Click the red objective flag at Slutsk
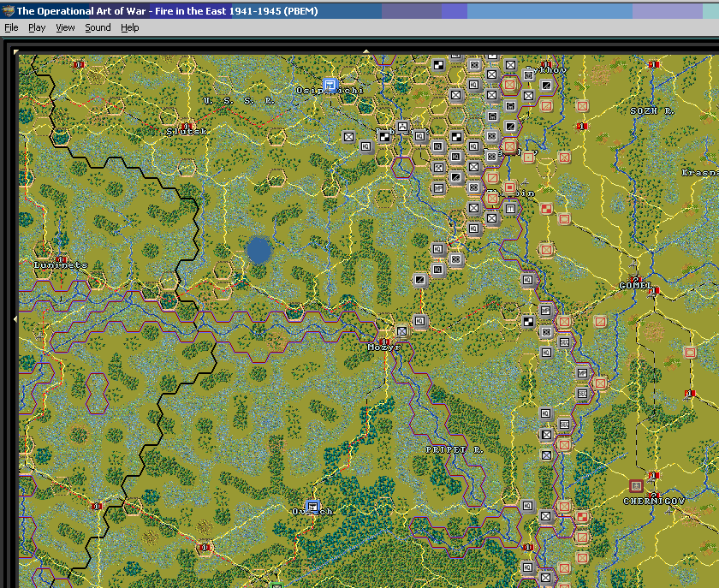 click(187, 126)
